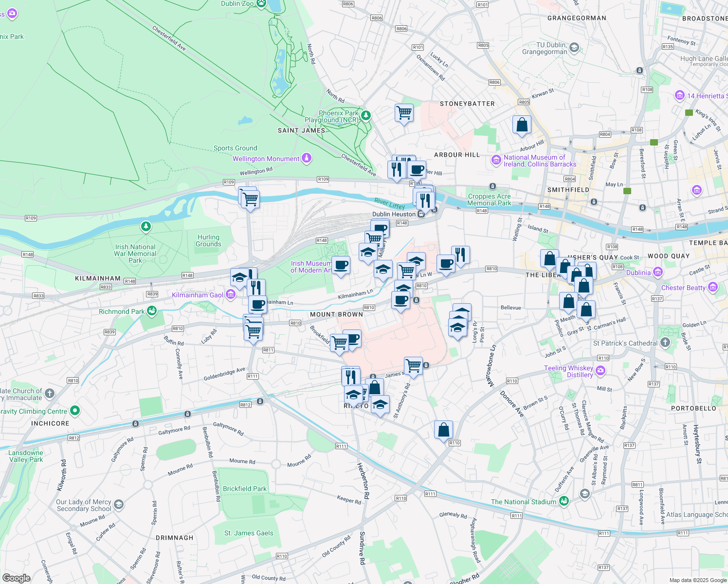Image resolution: width=728 pixels, height=584 pixels.
Task: Click the tree icon at Phoenix Park Playground
Action: click(365, 115)
